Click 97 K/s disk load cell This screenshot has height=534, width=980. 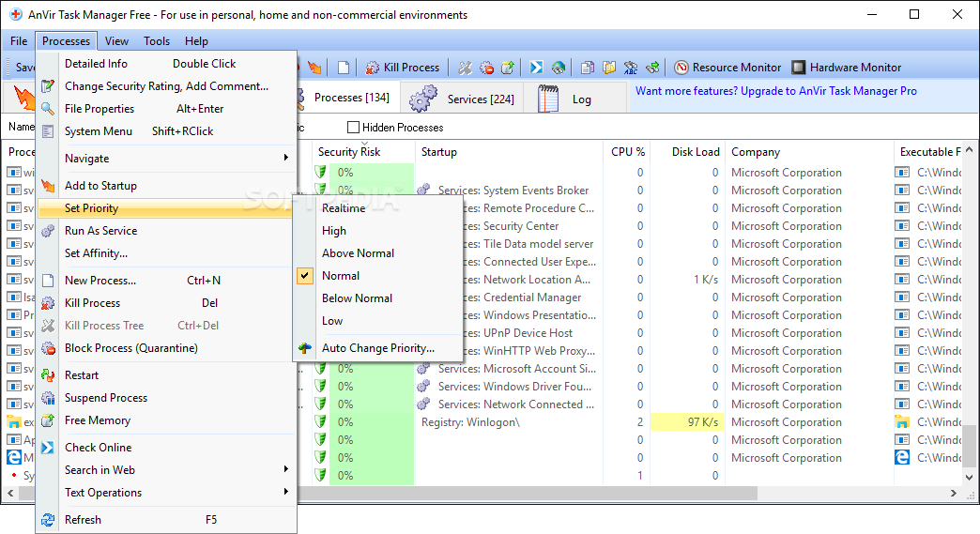click(687, 421)
